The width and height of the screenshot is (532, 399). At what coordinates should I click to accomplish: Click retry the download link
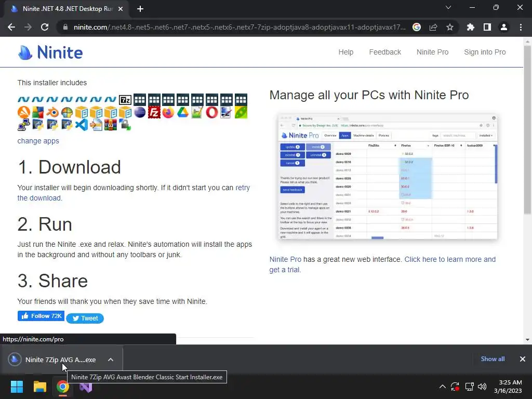click(243, 188)
